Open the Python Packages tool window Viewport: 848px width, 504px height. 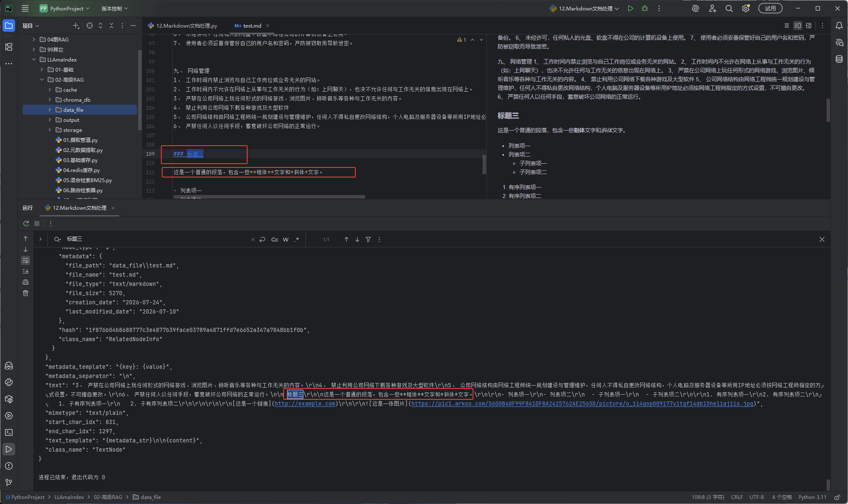click(9, 399)
